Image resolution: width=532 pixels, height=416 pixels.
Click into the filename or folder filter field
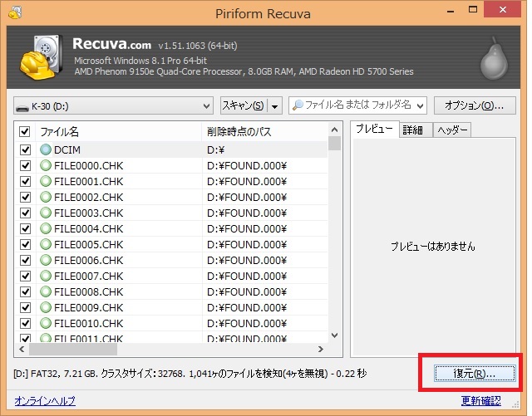pos(357,105)
